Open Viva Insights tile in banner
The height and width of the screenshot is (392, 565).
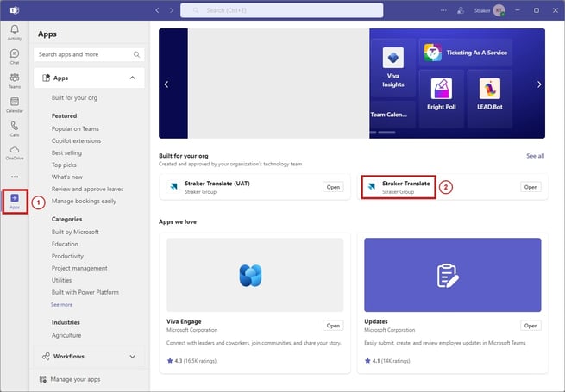392,68
